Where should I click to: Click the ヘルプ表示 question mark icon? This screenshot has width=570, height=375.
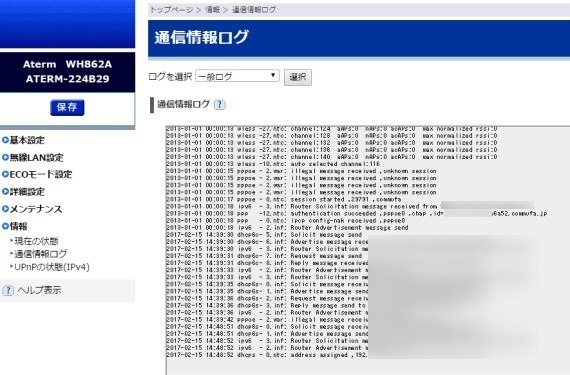pyautogui.click(x=8, y=290)
